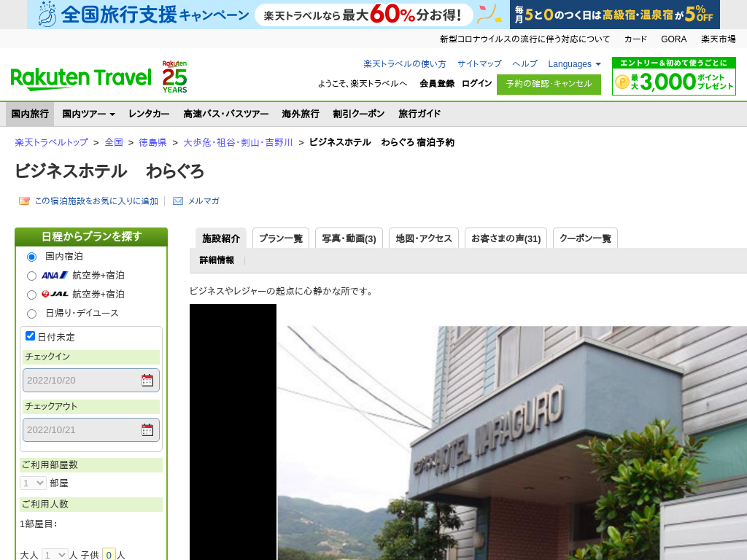Screen dimensions: 747x560
Task: Open the 割引クーポン nav item
Action: point(359,114)
